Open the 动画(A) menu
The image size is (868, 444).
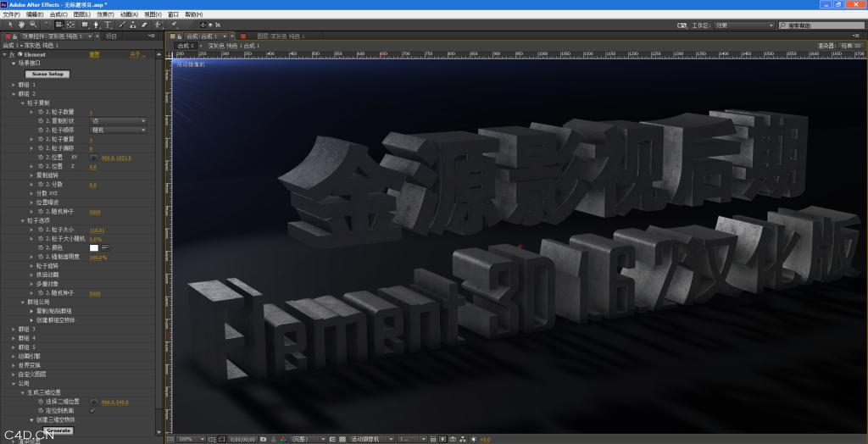[129, 14]
